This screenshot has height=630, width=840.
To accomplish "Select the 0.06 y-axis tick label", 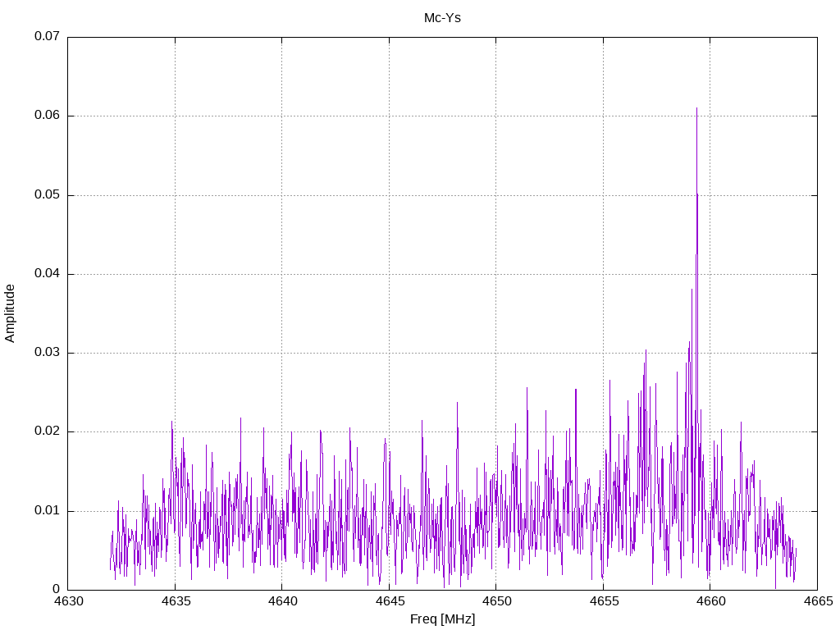I will point(47,116).
